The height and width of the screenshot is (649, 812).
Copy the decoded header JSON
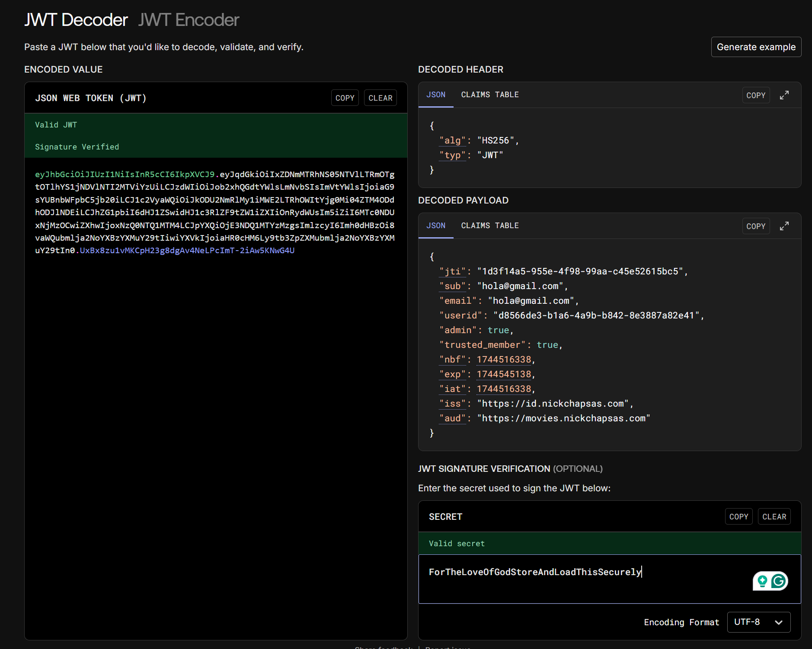[756, 95]
